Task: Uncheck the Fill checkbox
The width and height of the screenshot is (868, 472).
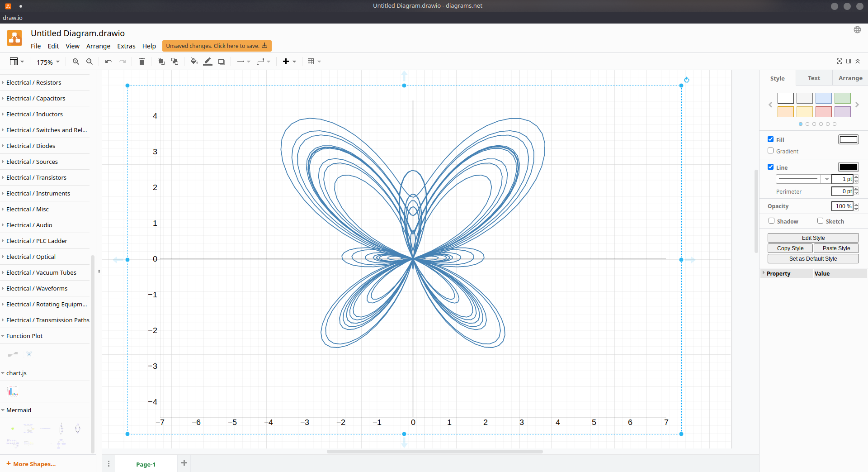Action: click(x=771, y=139)
